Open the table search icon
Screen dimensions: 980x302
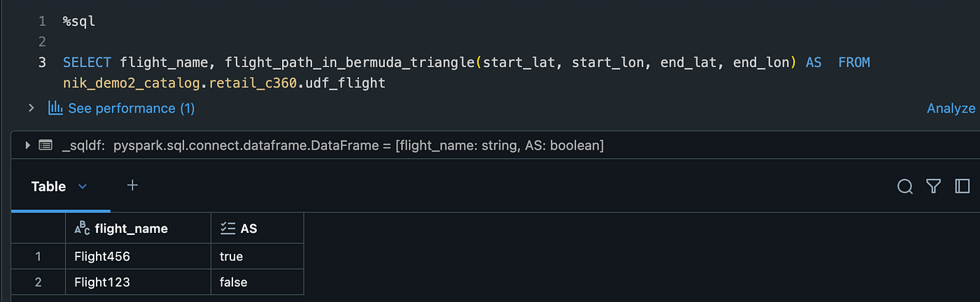coord(904,186)
